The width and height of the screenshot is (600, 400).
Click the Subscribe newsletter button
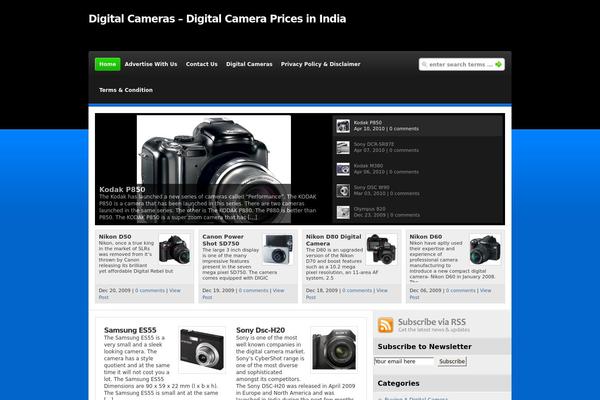(x=452, y=361)
